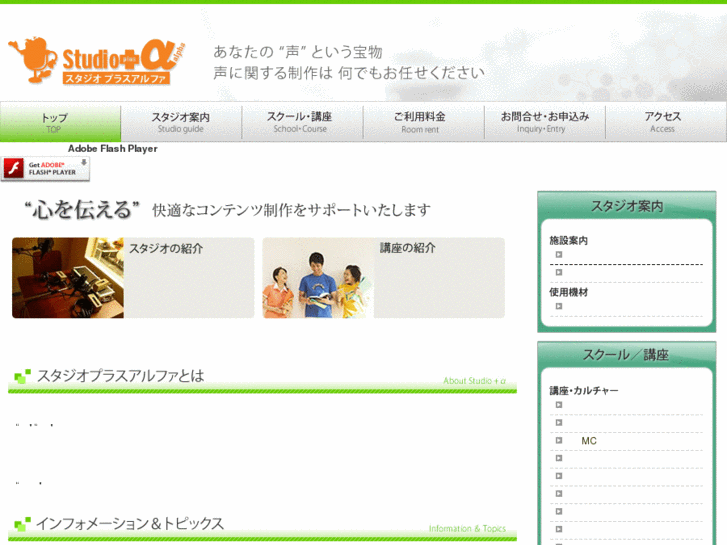The height and width of the screenshot is (545, 727).
Task: Click the Information & Topics label
Action: 467,529
